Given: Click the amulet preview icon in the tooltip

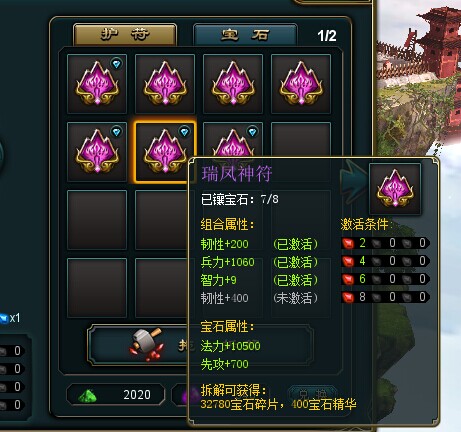Looking at the screenshot, I should (395, 189).
